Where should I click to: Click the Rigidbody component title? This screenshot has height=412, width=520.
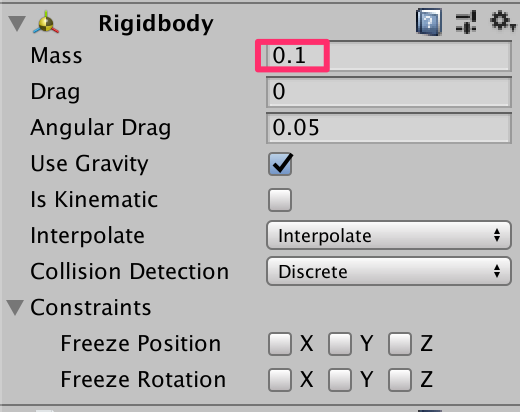pyautogui.click(x=156, y=24)
